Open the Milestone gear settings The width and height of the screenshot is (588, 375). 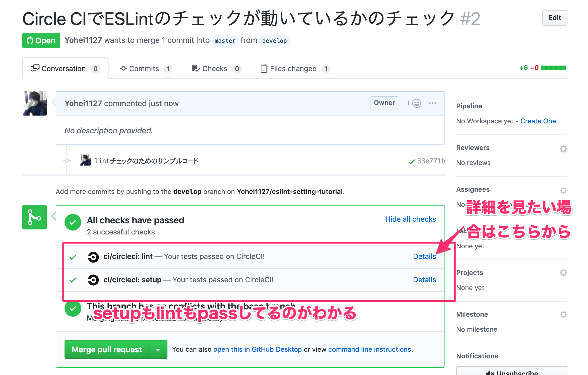coord(563,314)
